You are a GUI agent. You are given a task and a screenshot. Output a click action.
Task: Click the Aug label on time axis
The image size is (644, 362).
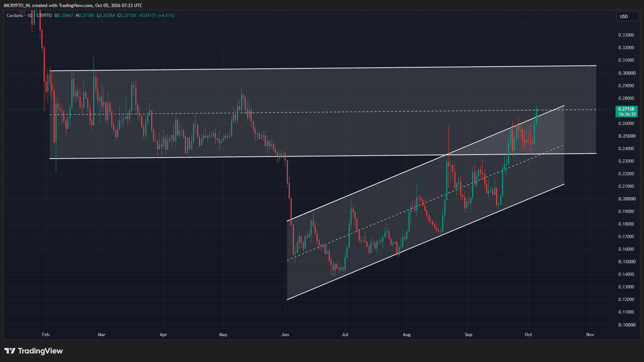point(407,335)
